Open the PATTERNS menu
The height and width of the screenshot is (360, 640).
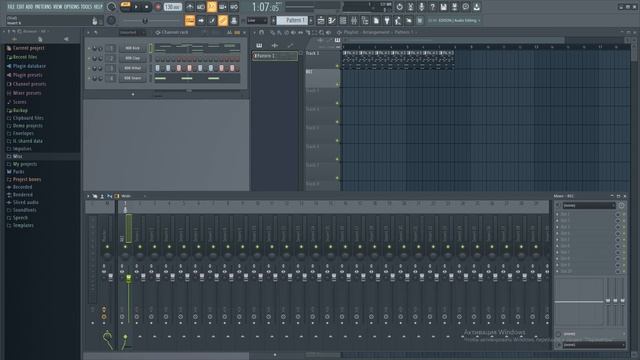pos(43,7)
